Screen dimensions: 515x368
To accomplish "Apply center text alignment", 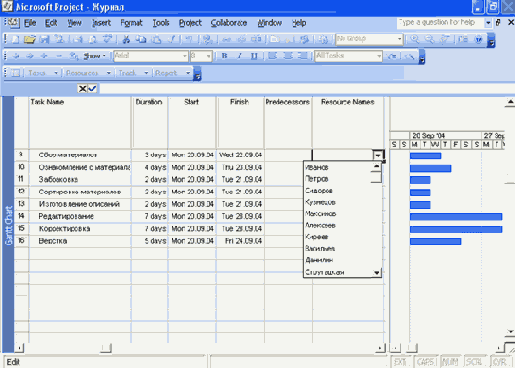I will point(288,56).
